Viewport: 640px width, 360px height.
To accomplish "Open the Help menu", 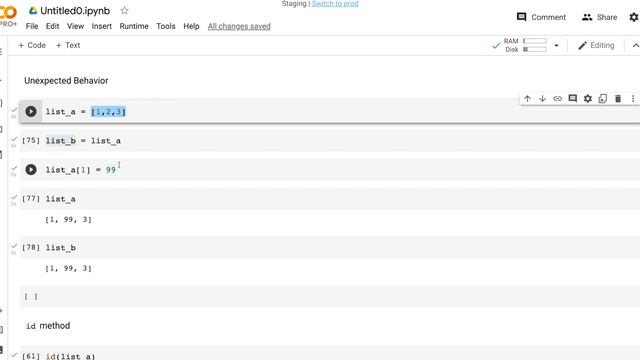I will click(191, 26).
